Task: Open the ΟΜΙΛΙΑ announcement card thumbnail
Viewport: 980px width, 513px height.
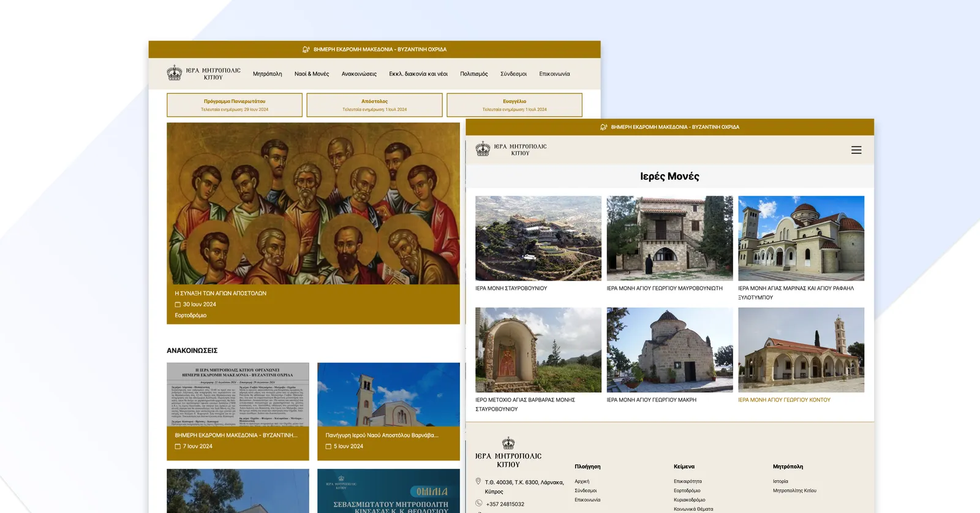Action: coord(388,491)
